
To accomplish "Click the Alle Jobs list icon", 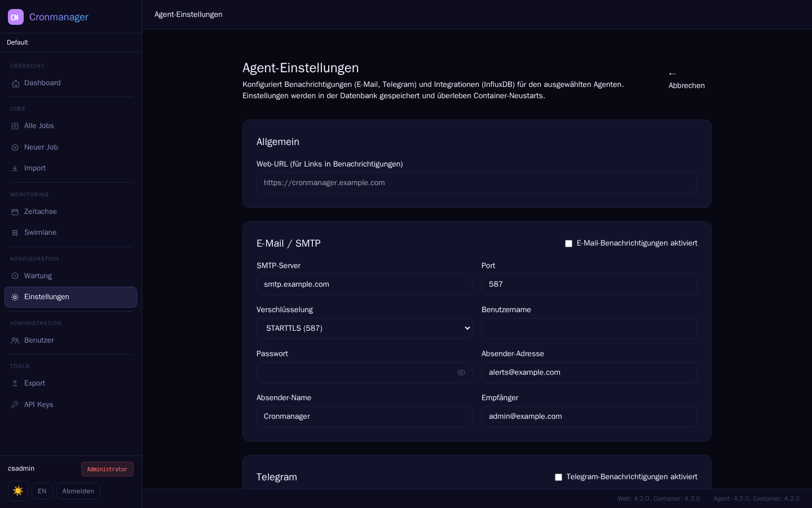I will point(15,126).
